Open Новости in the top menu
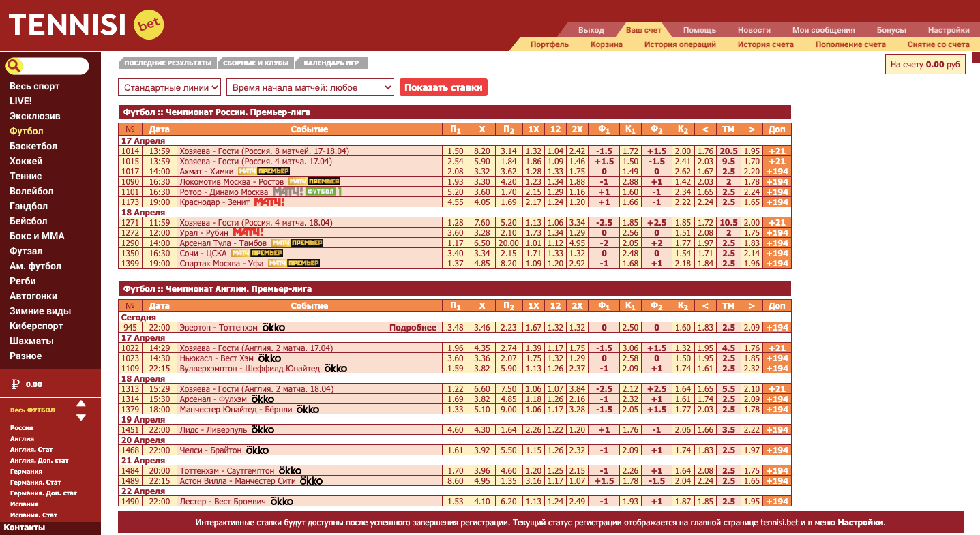980x535 pixels. point(754,30)
